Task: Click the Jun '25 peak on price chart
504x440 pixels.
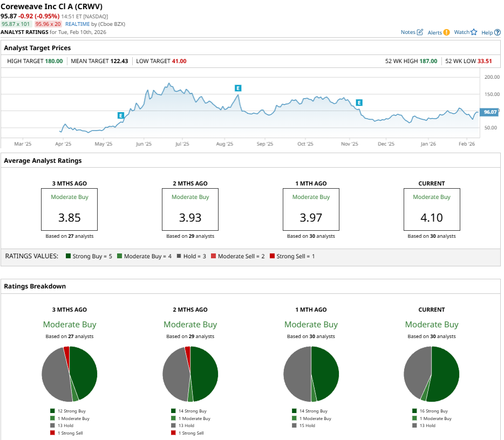Action: 169,84
